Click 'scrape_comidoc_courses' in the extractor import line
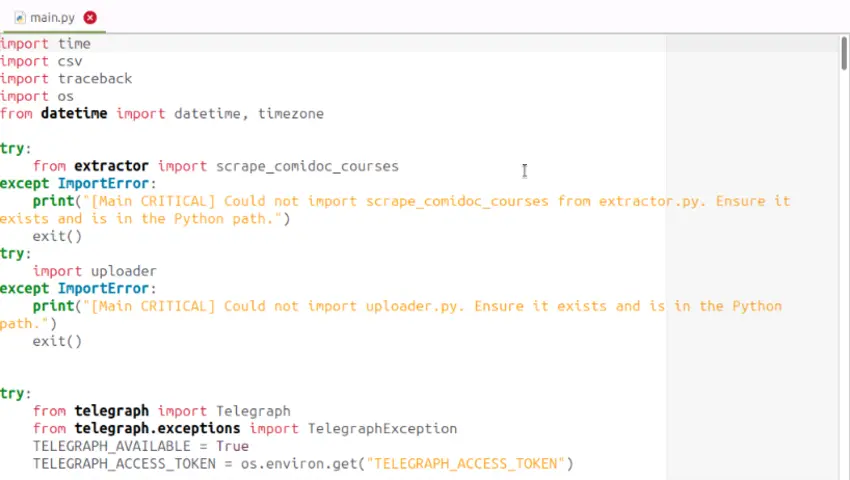 (x=307, y=166)
